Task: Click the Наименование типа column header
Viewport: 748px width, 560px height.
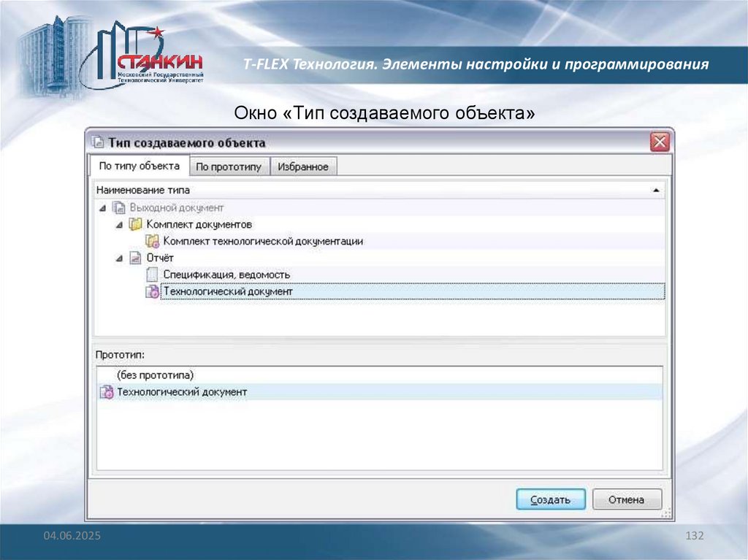Action: click(379, 191)
